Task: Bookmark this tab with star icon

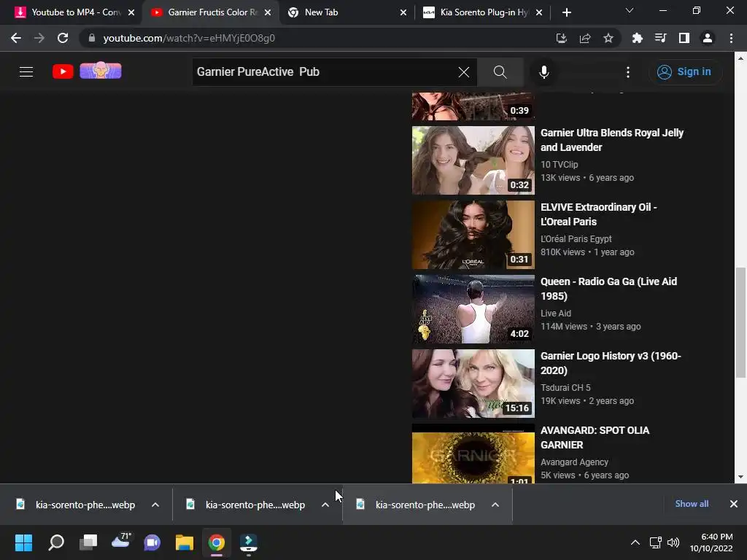Action: tap(608, 38)
